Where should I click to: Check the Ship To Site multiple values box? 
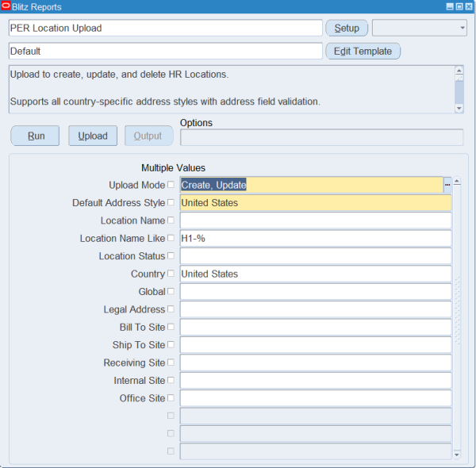pos(171,344)
